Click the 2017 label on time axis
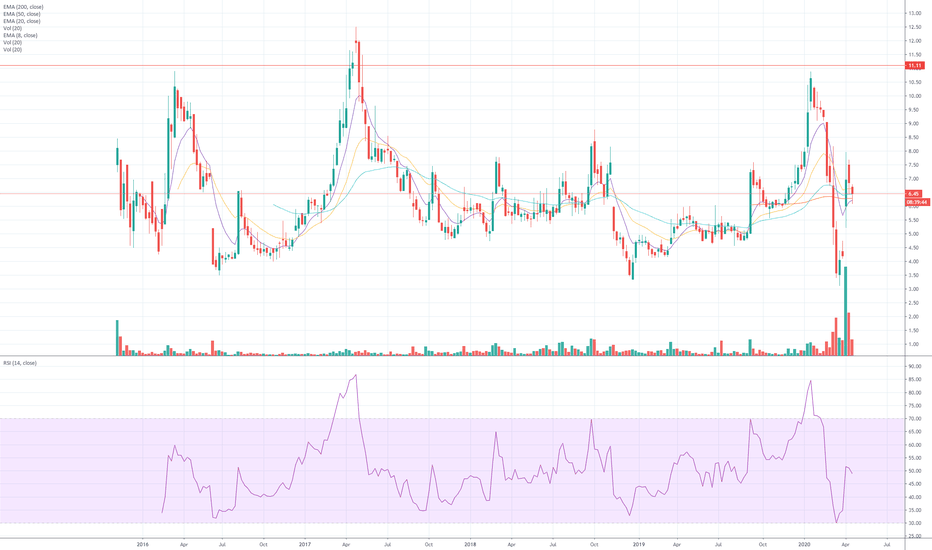Image resolution: width=932 pixels, height=550 pixels. point(305,544)
